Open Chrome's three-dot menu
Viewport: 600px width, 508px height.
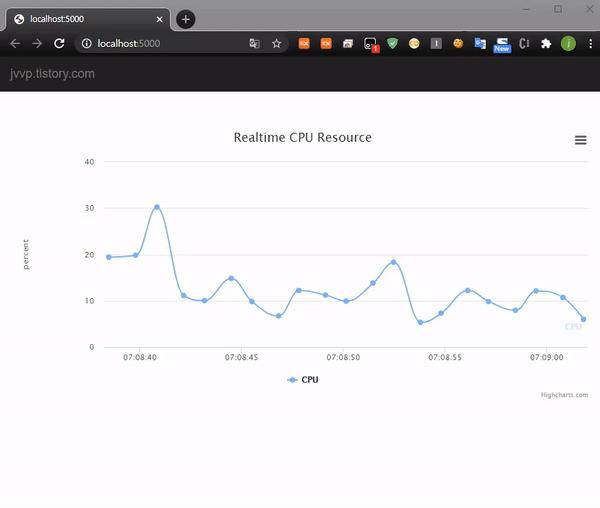tap(590, 44)
